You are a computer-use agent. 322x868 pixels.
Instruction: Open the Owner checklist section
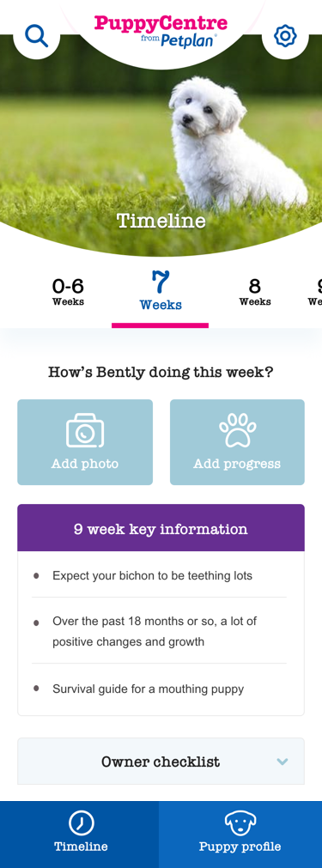click(x=161, y=762)
